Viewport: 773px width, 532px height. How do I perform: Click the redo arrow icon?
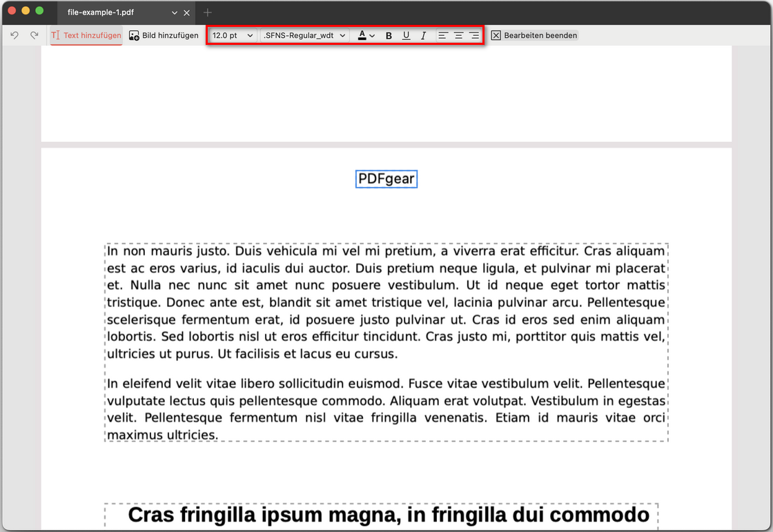tap(34, 35)
